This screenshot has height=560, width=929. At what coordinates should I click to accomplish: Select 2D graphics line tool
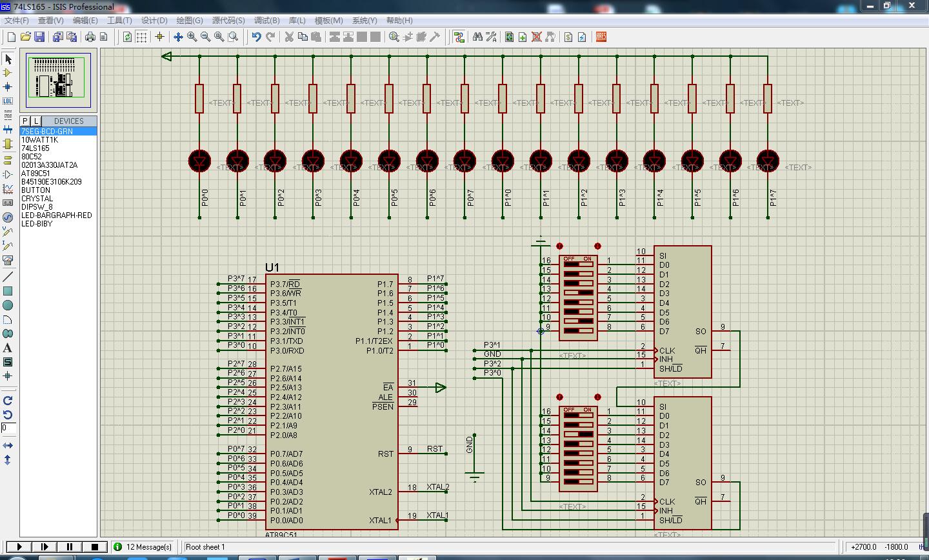[x=8, y=277]
